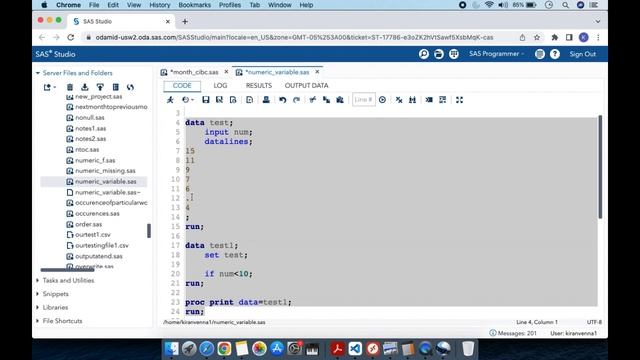Screen dimensions: 640x360
Task: Maximize the editor view with the fullscreen icon
Action: [459, 100]
